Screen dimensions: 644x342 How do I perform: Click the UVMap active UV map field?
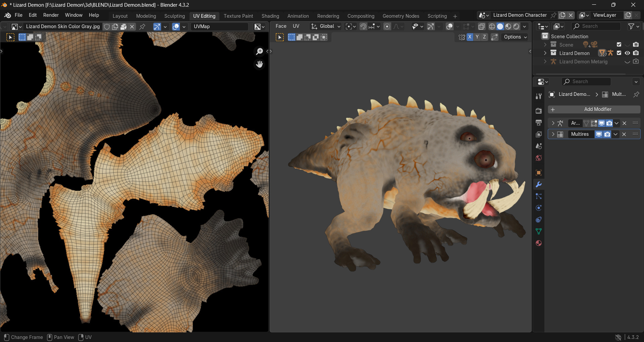pos(219,26)
